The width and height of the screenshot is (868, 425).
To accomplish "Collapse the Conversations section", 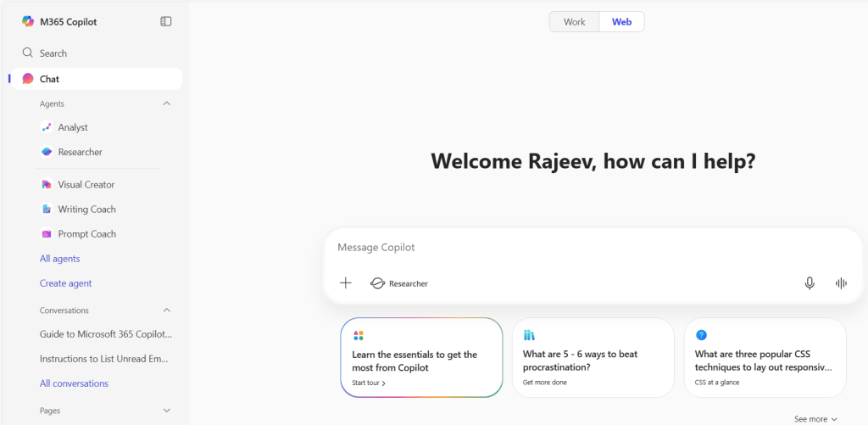I will click(x=166, y=310).
